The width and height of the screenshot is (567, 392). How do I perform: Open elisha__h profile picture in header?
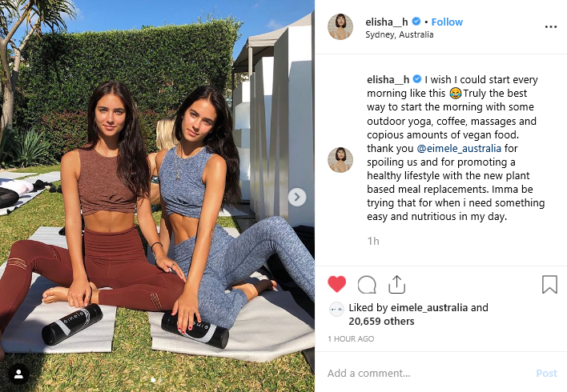click(x=340, y=26)
